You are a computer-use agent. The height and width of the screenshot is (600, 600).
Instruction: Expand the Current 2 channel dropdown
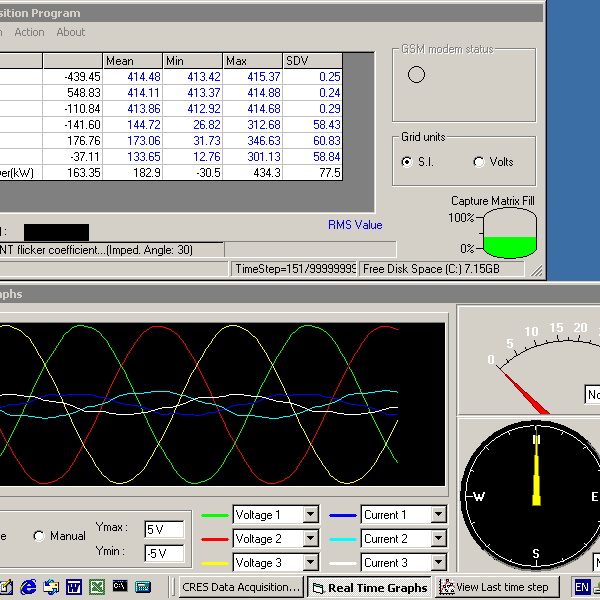438,539
